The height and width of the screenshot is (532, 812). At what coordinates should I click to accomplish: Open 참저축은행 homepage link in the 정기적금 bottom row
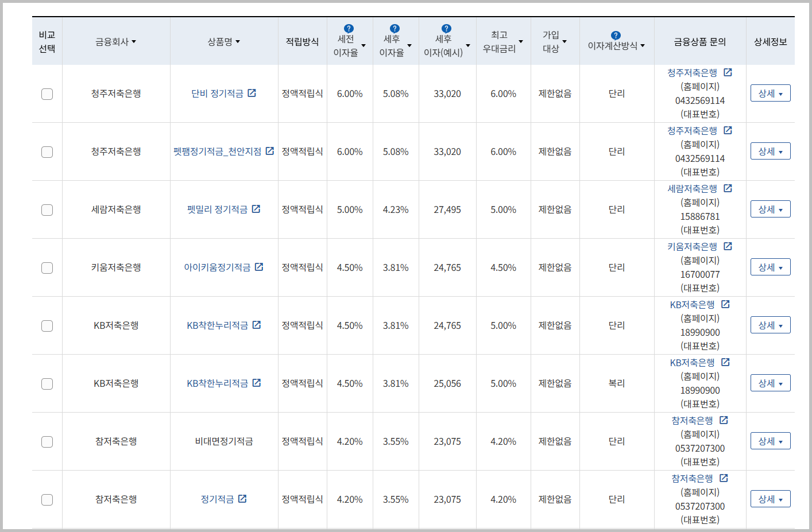point(692,479)
